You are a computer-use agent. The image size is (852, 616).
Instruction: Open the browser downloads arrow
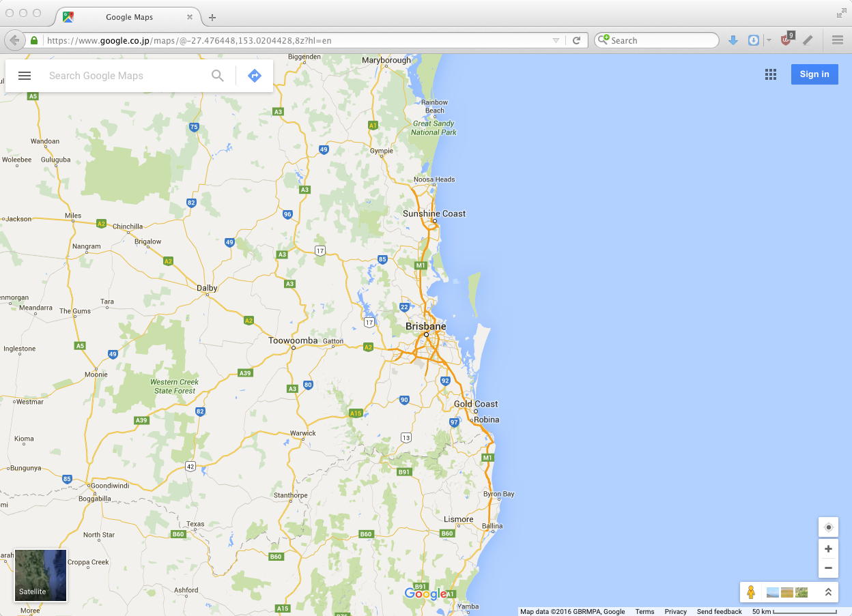click(x=733, y=40)
